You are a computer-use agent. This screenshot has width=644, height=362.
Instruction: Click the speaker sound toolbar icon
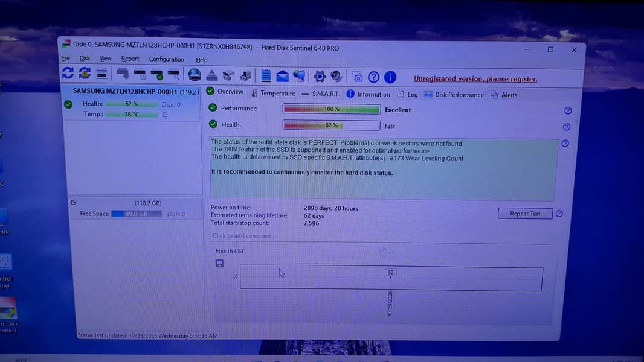click(x=336, y=76)
